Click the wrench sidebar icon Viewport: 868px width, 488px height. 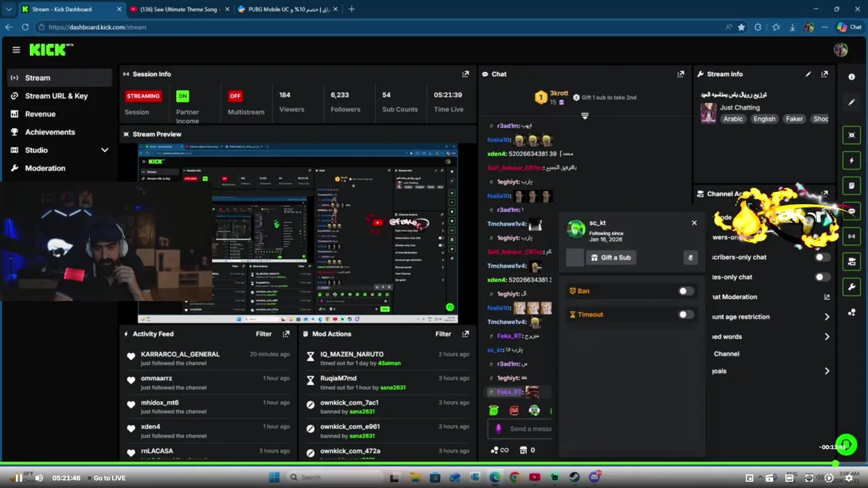point(852,287)
